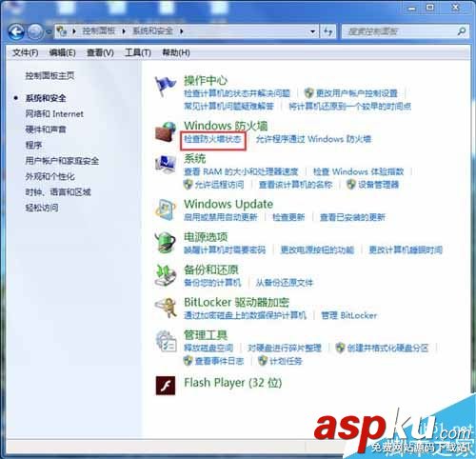Expand arrow after 系统和安全 in breadcrumb
This screenshot has width=476, height=459.
[181, 31]
